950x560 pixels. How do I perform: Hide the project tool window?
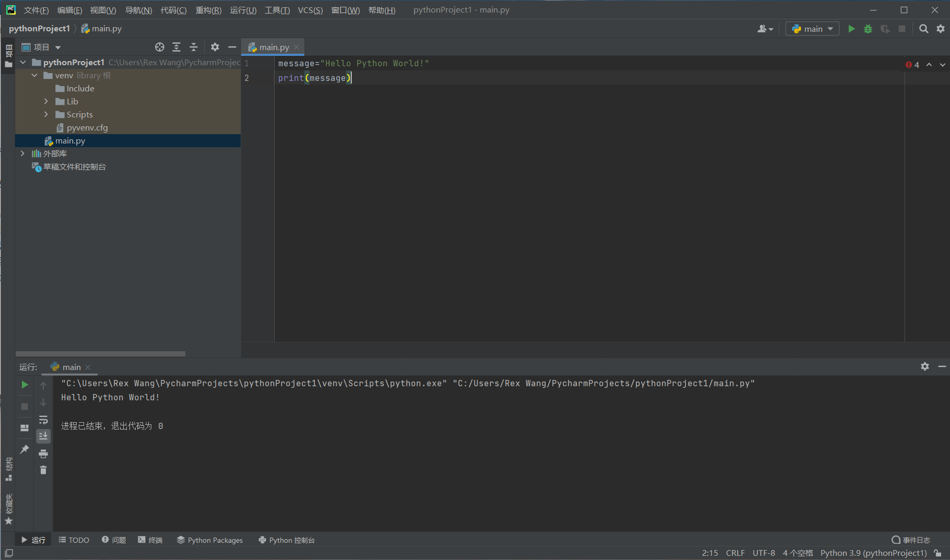232,47
